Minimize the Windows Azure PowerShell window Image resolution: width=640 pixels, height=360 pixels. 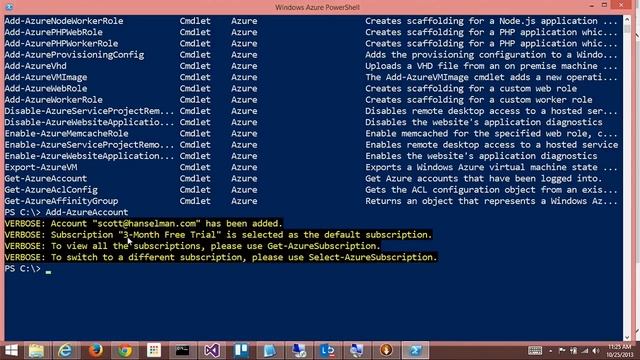591,6
